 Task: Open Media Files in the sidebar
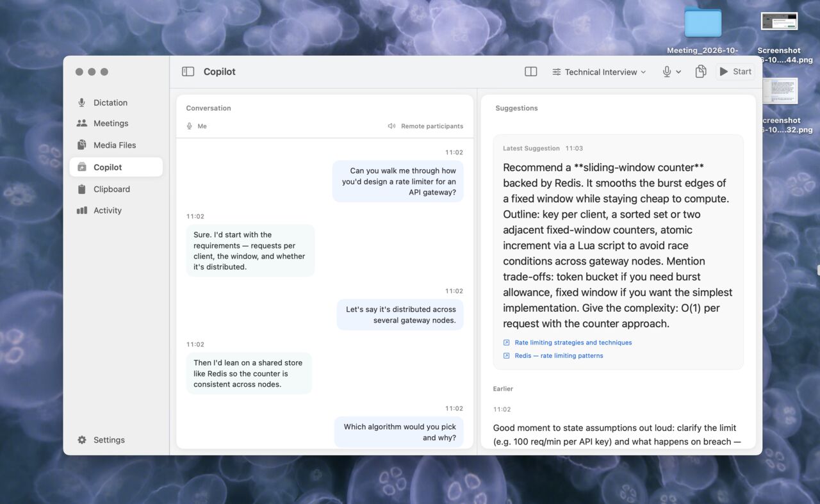[x=116, y=145]
